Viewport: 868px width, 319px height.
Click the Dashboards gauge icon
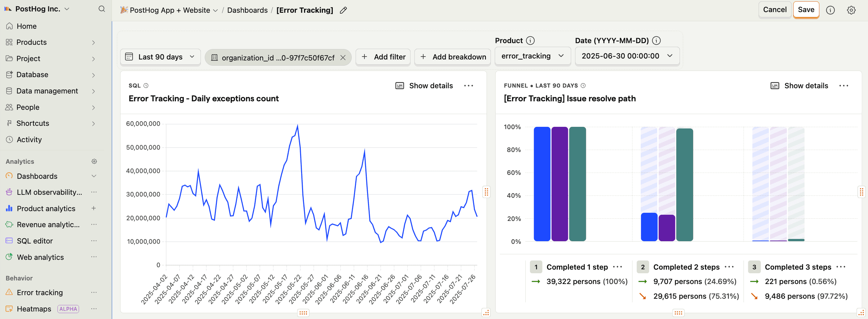(x=9, y=176)
